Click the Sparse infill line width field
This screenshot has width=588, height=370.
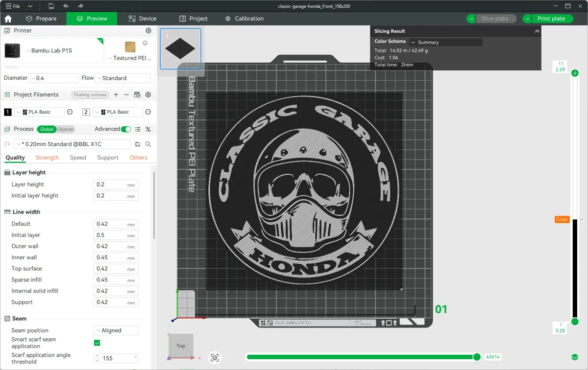pos(116,280)
